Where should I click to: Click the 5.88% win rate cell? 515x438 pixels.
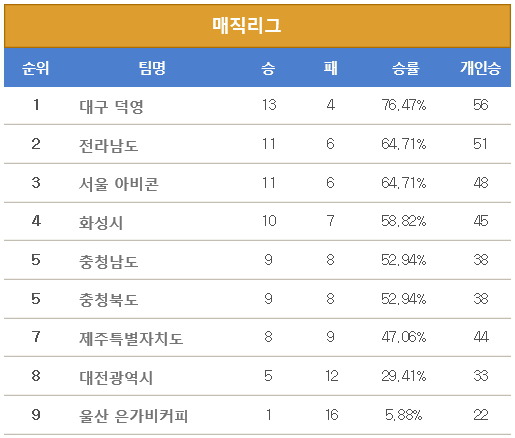404,415
